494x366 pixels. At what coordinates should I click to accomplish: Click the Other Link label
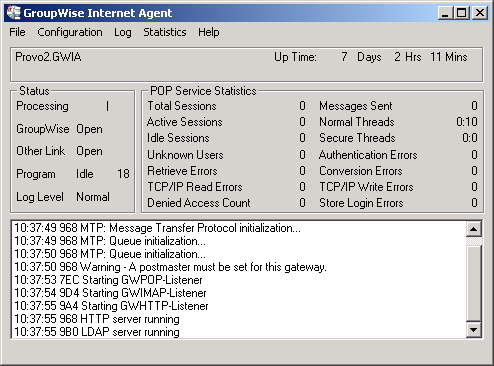pos(41,151)
